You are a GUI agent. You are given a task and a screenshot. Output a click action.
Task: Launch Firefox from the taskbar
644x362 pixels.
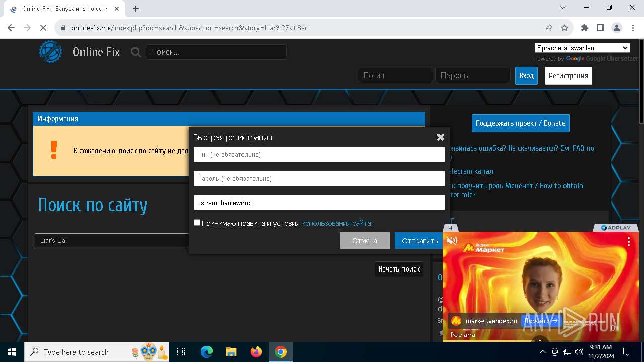(256, 352)
